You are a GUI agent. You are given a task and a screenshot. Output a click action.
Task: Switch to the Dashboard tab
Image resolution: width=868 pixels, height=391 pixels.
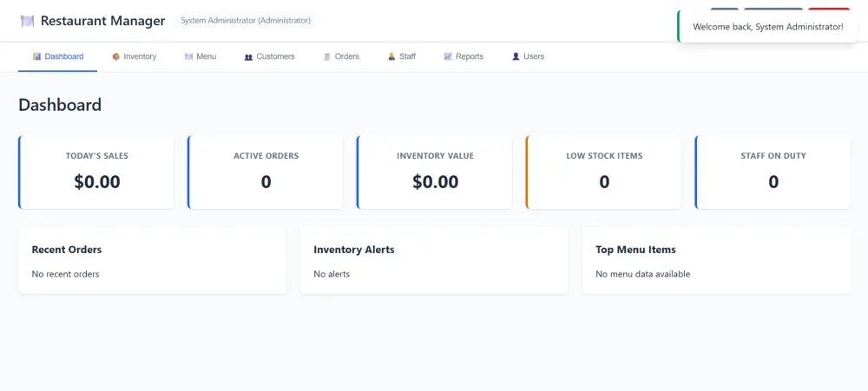[x=58, y=56]
